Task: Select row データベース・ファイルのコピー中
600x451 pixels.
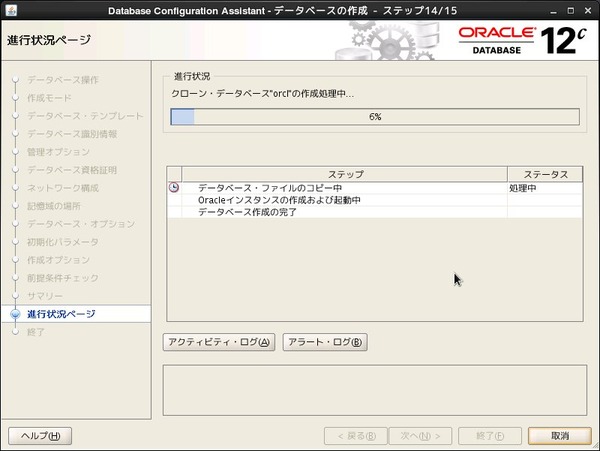Action: (375, 188)
